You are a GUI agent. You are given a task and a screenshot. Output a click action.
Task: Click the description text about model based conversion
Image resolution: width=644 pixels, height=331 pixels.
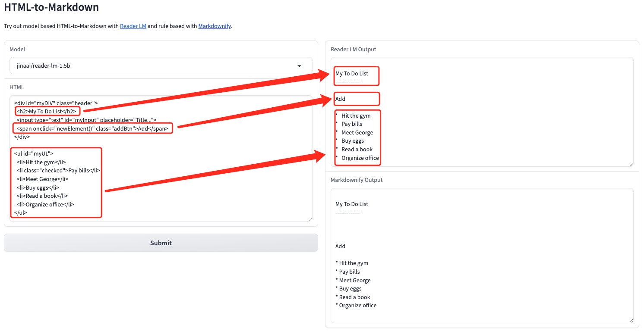tap(118, 26)
